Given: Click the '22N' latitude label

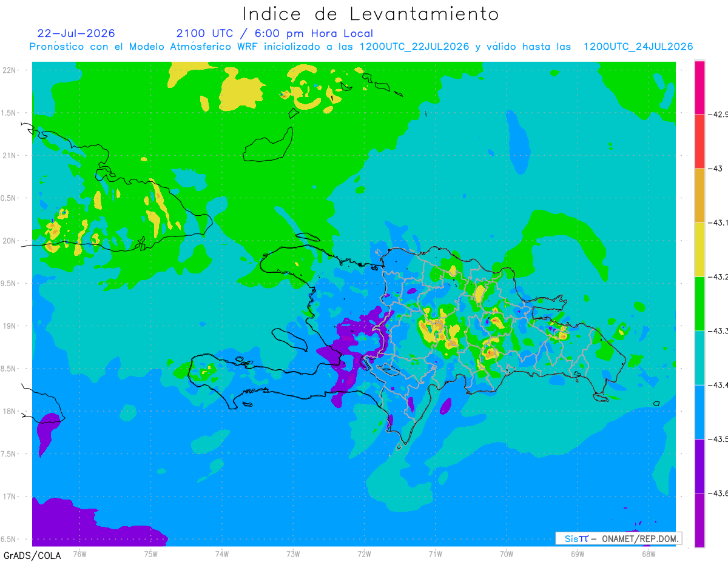Looking at the screenshot, I should (9, 70).
